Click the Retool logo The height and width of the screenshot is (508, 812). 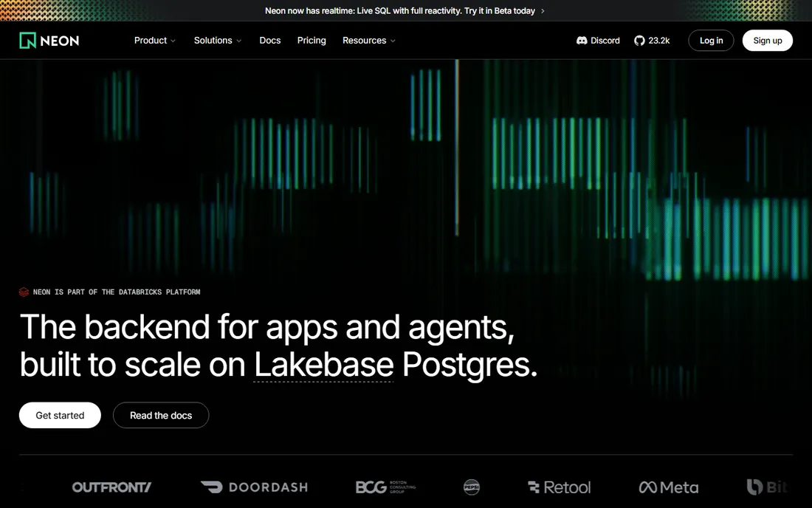pos(560,487)
